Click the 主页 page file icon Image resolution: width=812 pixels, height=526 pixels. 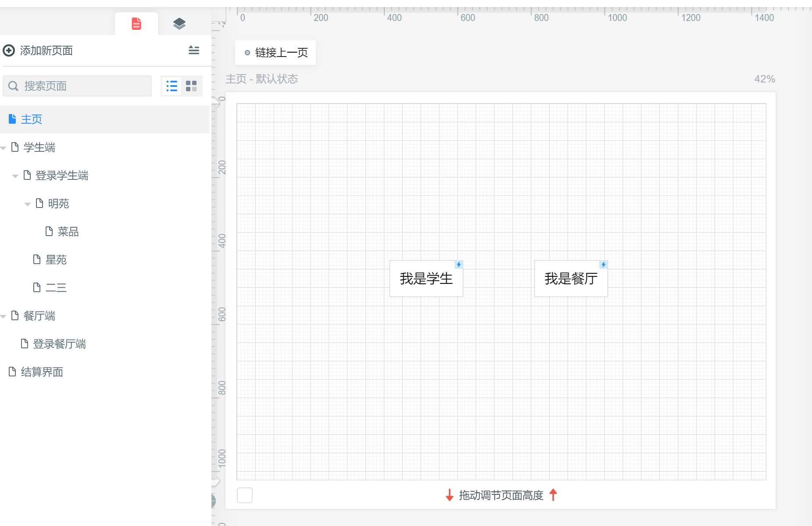[12, 119]
